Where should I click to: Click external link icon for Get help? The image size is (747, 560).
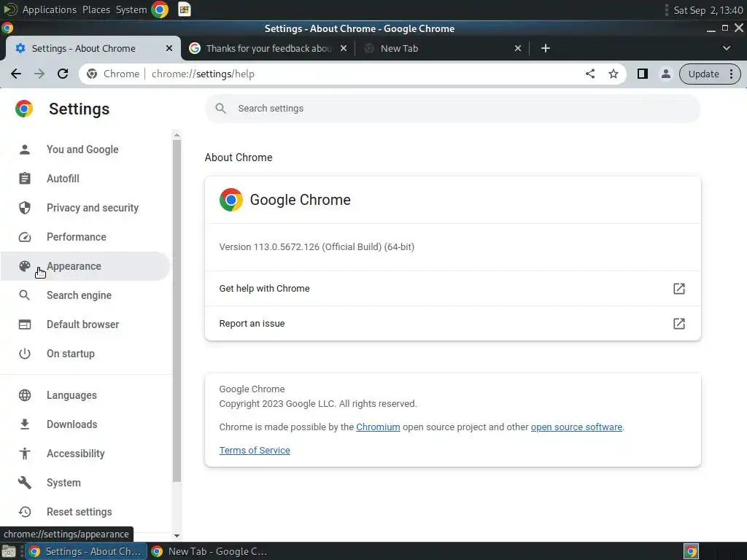(679, 289)
